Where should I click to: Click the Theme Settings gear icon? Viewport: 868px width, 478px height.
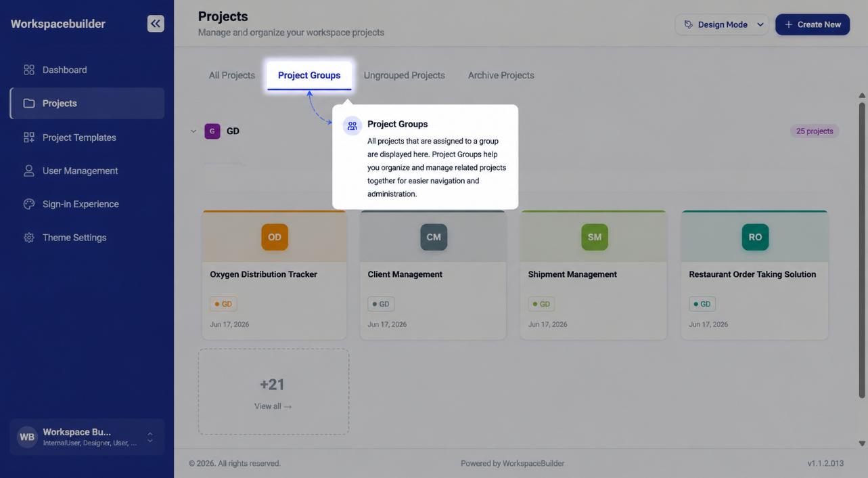[x=28, y=238]
